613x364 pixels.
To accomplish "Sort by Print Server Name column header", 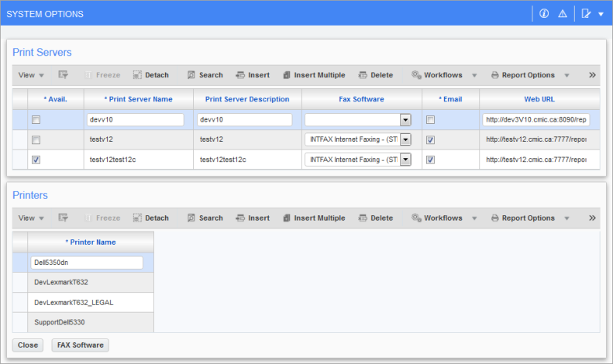I will pos(139,99).
